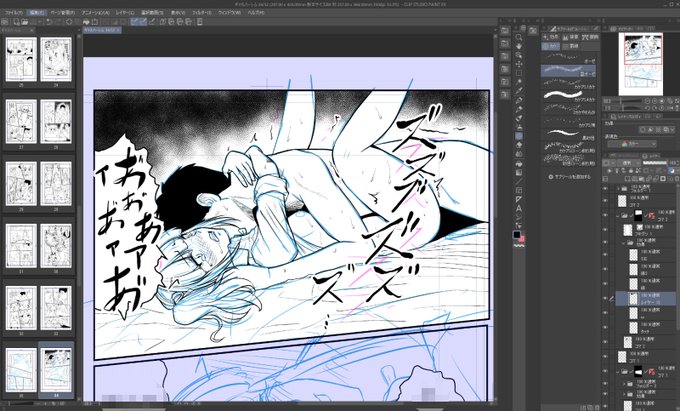Select the Blend tool
The height and width of the screenshot is (411, 680).
point(519,154)
